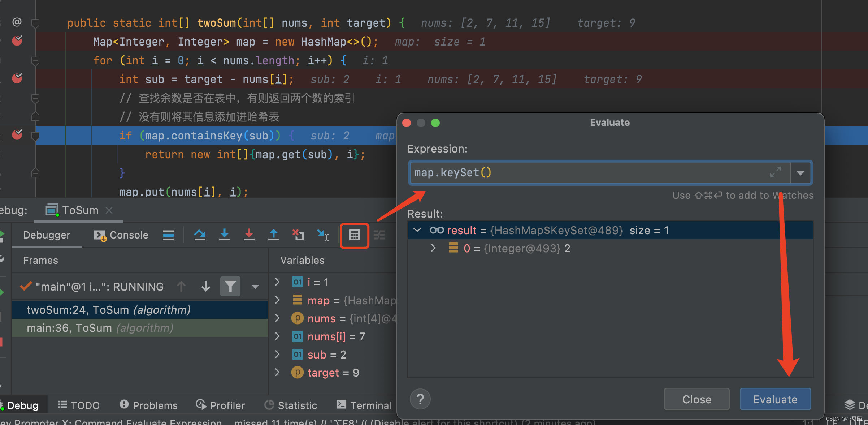
Task: Open the expression history dropdown arrow
Action: (x=800, y=173)
